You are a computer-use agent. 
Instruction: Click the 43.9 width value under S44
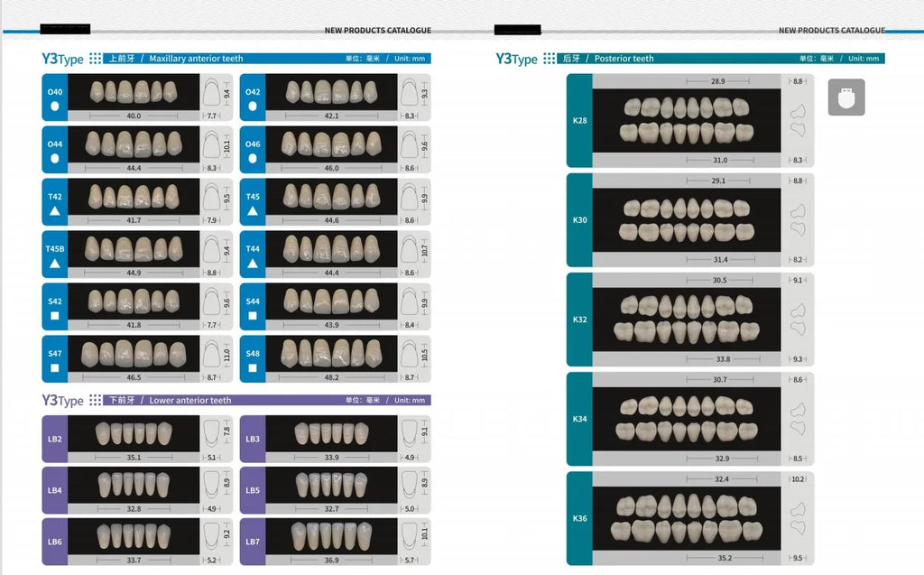[332, 325]
